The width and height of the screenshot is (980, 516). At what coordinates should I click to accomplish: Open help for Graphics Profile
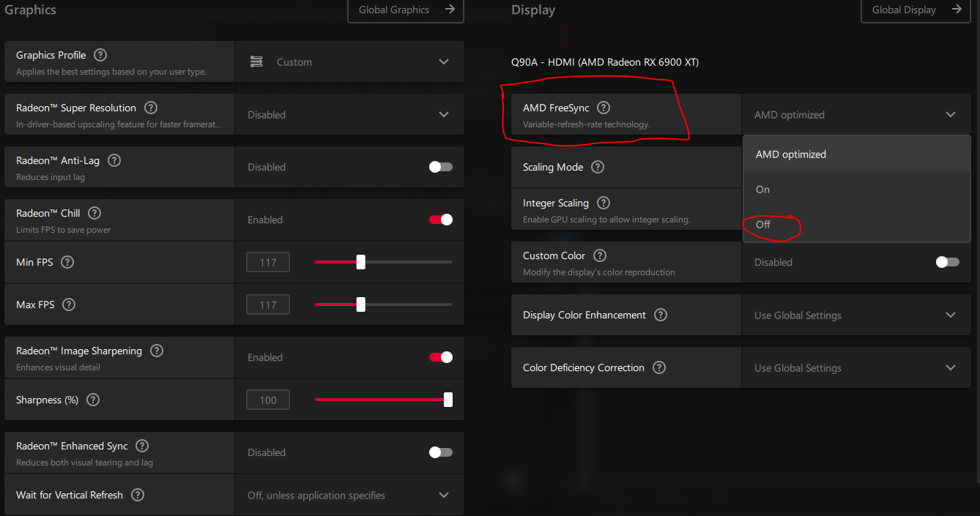coord(100,55)
